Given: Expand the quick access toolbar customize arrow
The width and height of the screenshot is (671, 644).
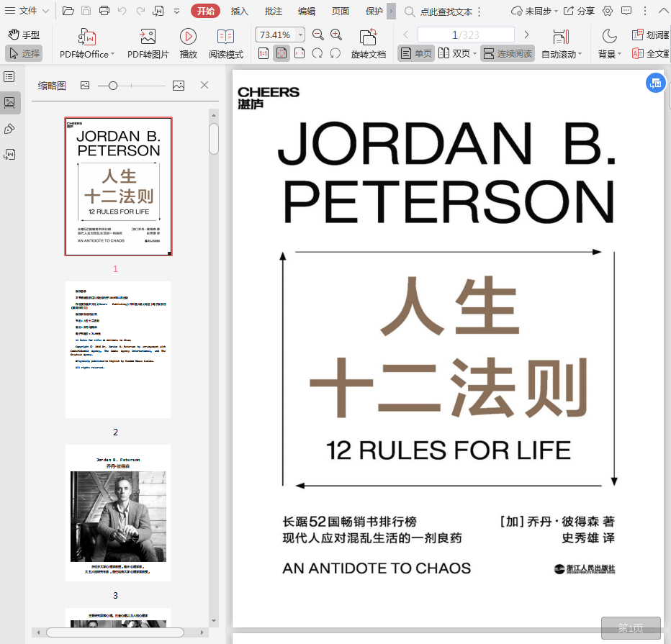Looking at the screenshot, I should point(176,11).
